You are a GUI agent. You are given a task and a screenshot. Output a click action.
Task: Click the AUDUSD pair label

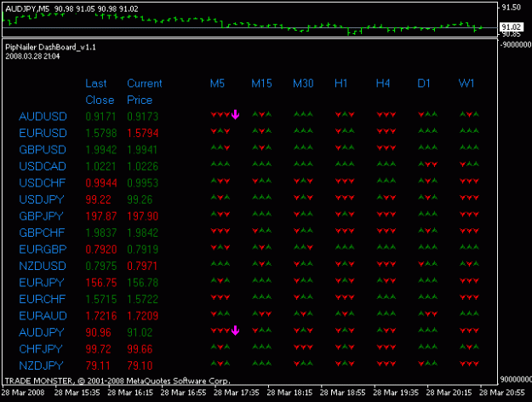tap(43, 117)
